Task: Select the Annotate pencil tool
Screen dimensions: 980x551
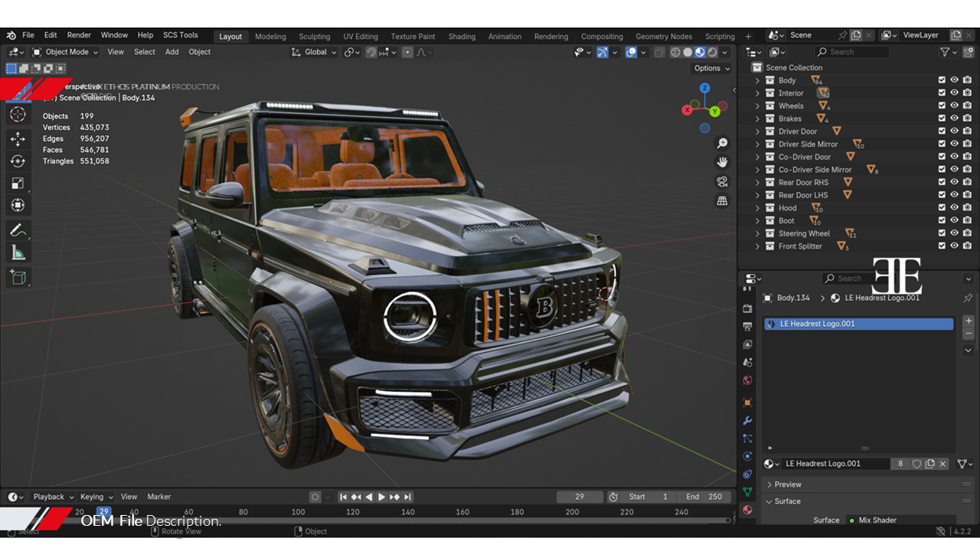Action: (x=18, y=230)
